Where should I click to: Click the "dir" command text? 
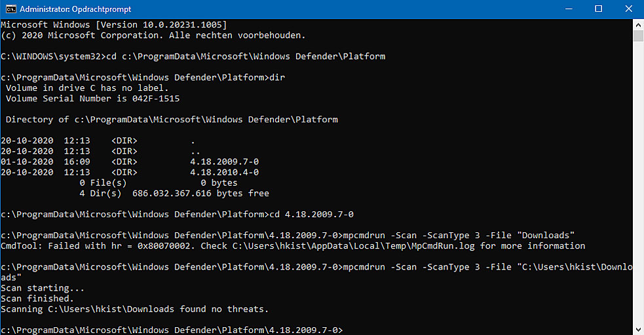point(277,77)
